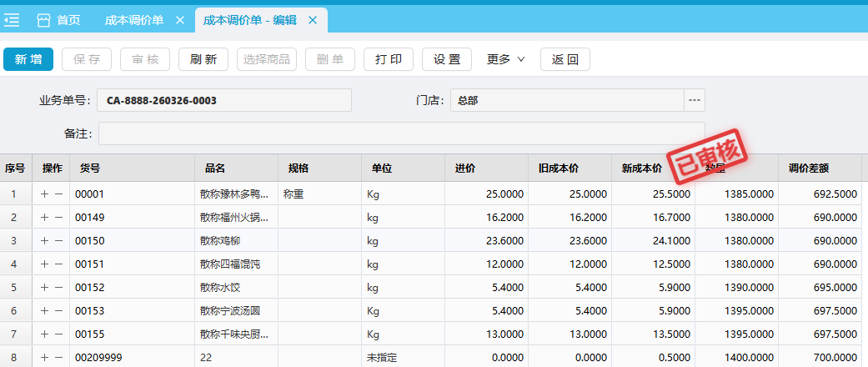The width and height of the screenshot is (868, 367).
Task: Add a row using plus icon in row 4
Action: coord(45,264)
